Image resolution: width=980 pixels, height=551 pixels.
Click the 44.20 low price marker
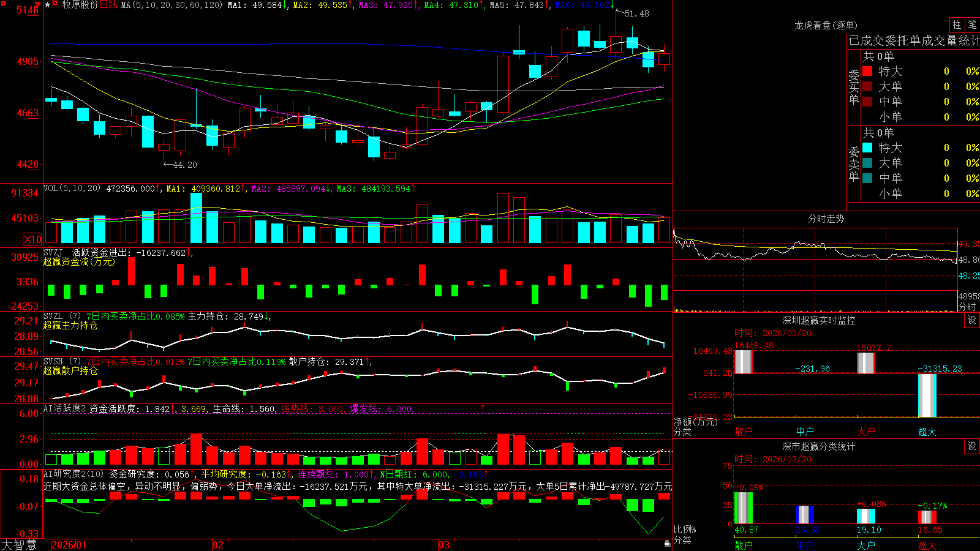pyautogui.click(x=185, y=165)
